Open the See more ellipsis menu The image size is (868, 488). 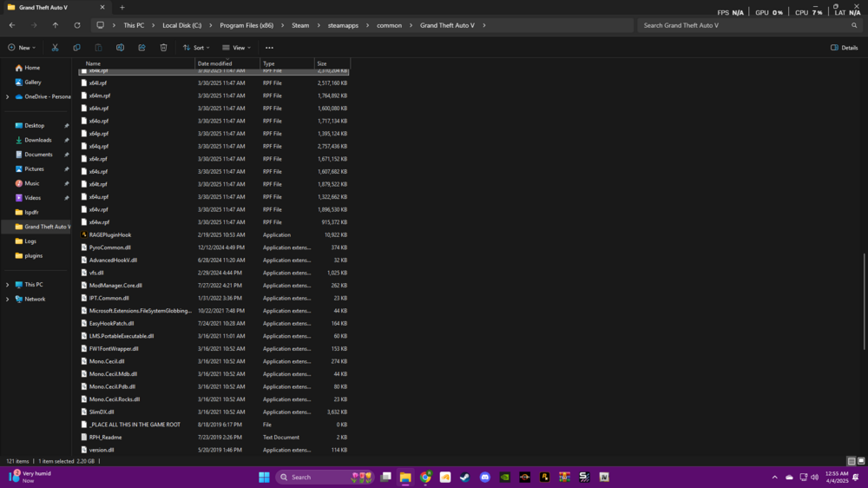coord(269,48)
